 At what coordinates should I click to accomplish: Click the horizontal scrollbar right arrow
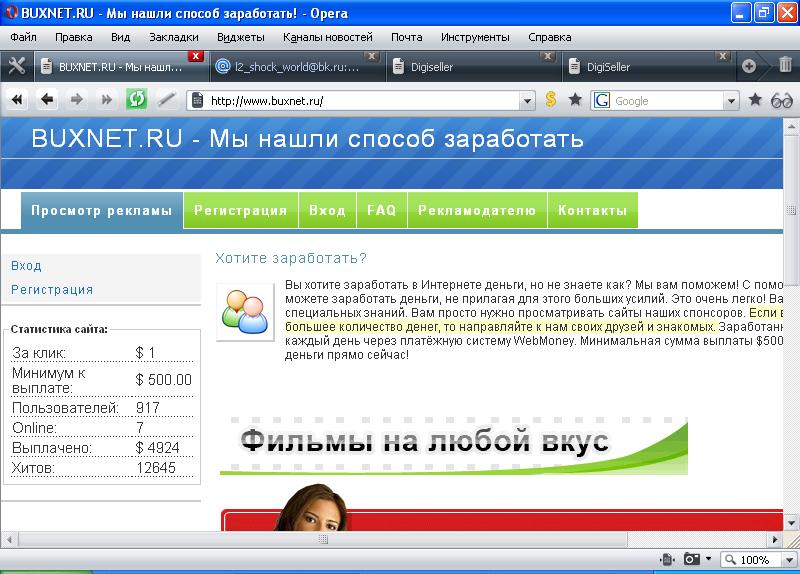pyautogui.click(x=776, y=539)
